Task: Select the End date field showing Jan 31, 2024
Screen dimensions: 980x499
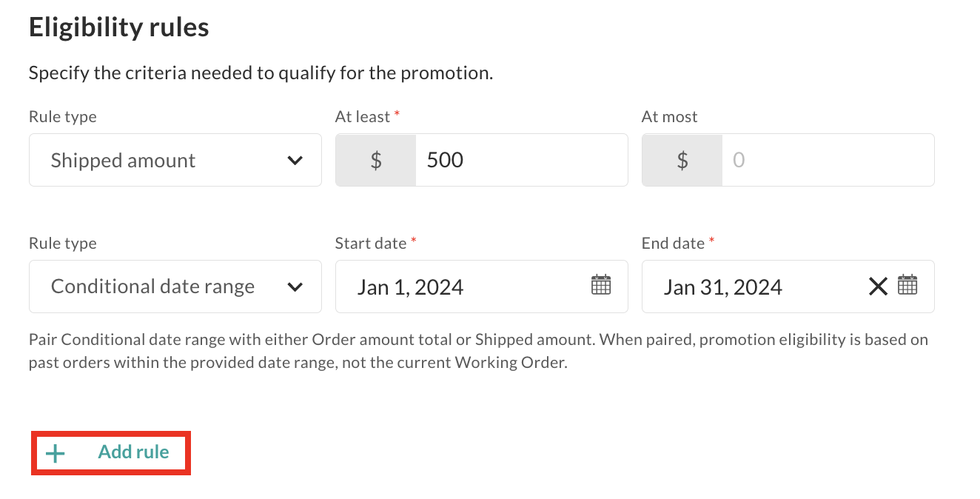Action: click(x=755, y=287)
